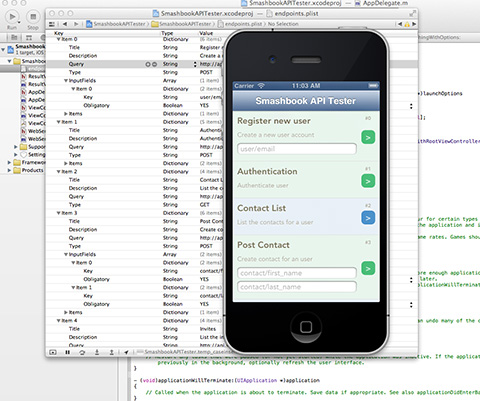
Task: Click the Type column header
Action: [167, 33]
